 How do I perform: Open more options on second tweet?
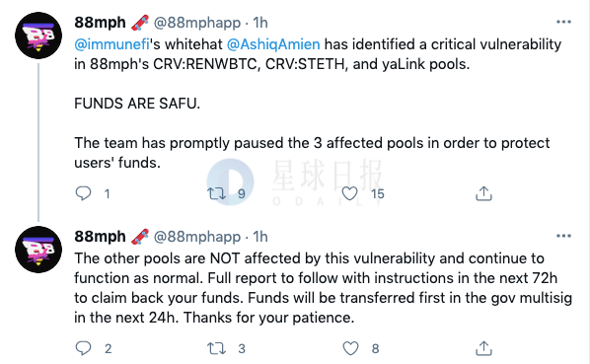563,236
